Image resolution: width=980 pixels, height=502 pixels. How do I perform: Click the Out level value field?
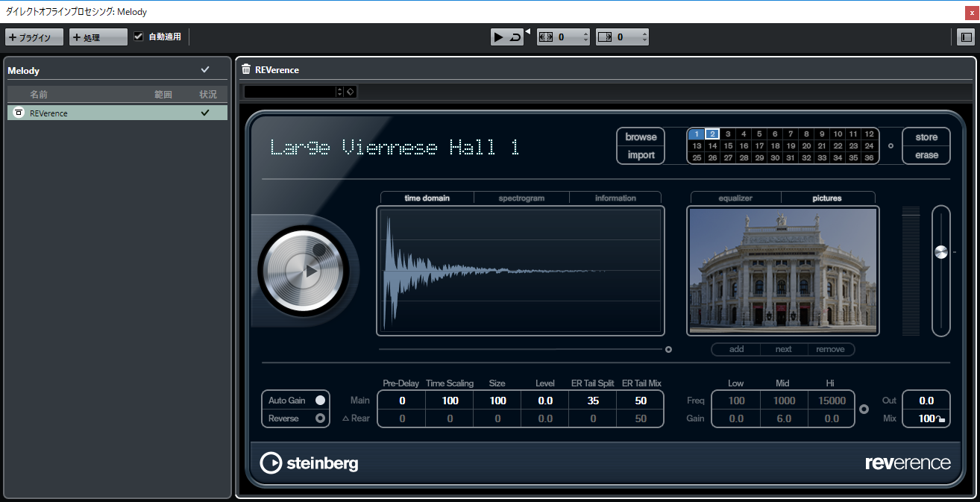click(926, 401)
